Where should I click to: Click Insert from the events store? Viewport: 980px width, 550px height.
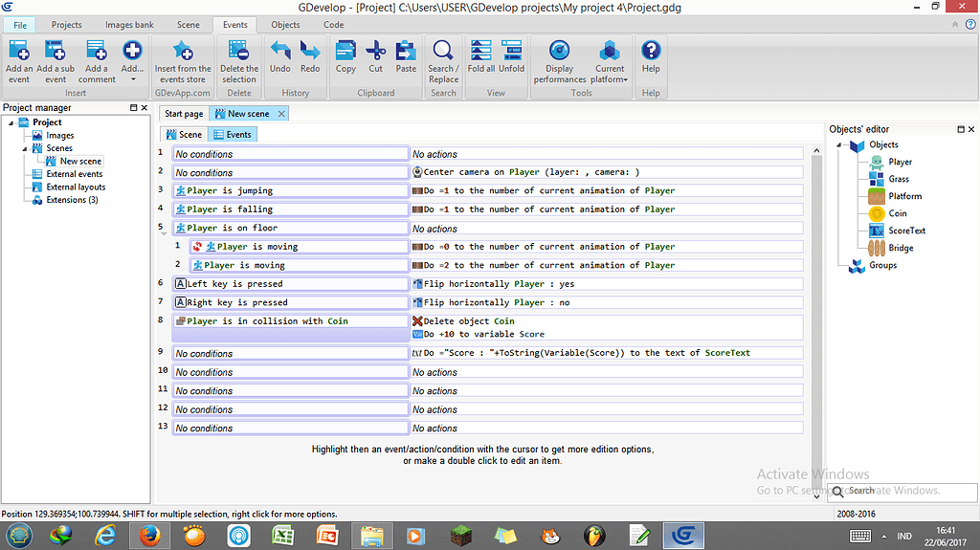point(183,60)
